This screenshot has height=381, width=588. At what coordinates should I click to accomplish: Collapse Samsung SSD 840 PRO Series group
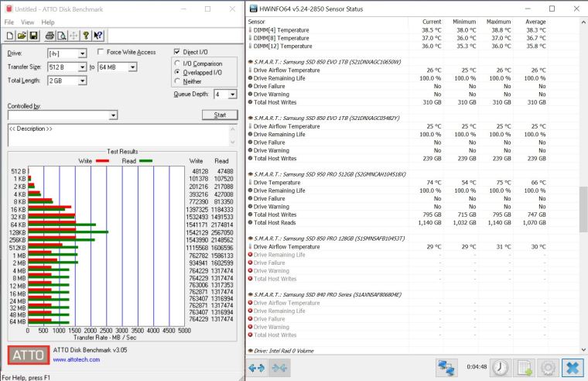(x=250, y=295)
